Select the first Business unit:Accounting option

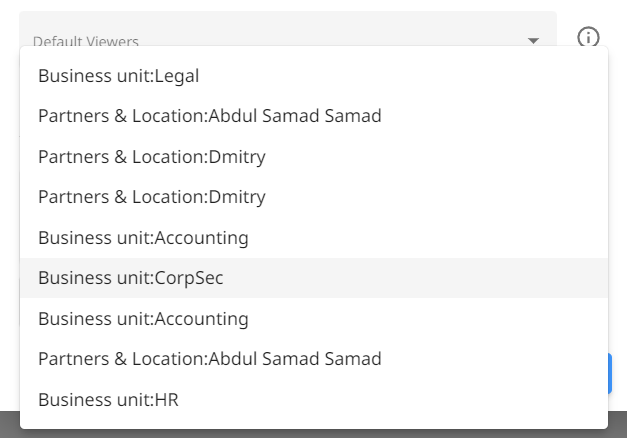point(314,238)
